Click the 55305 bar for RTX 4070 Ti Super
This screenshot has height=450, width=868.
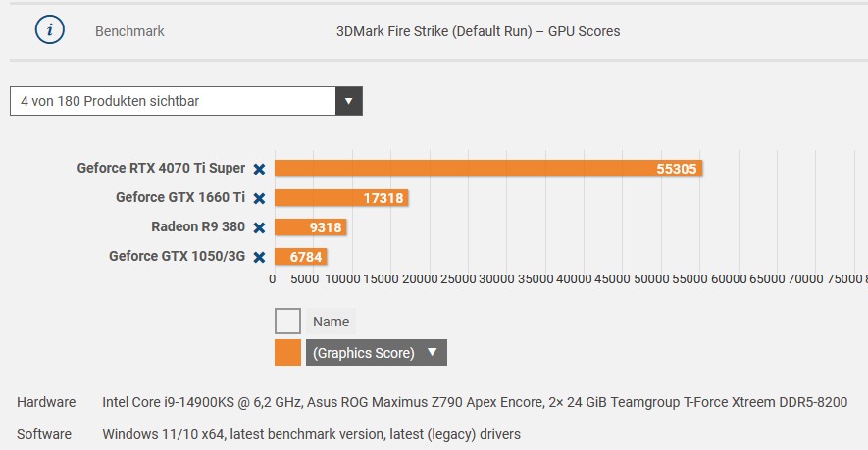tap(488, 169)
